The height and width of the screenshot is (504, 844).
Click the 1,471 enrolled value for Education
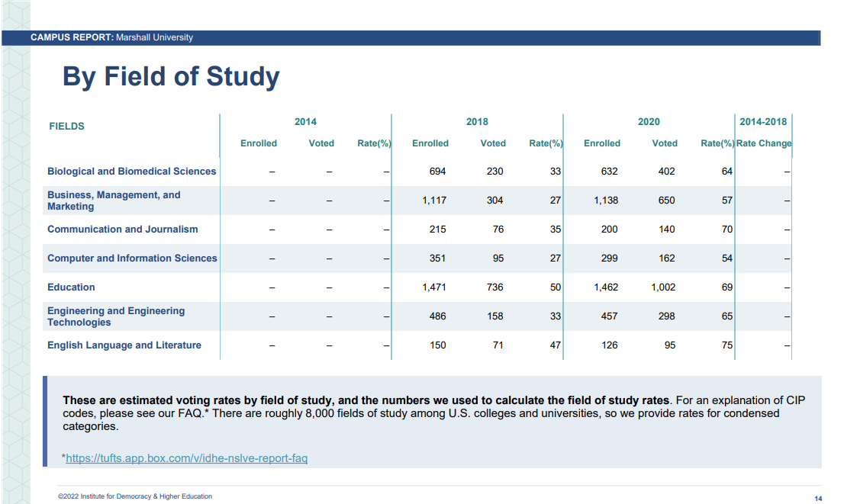[434, 287]
